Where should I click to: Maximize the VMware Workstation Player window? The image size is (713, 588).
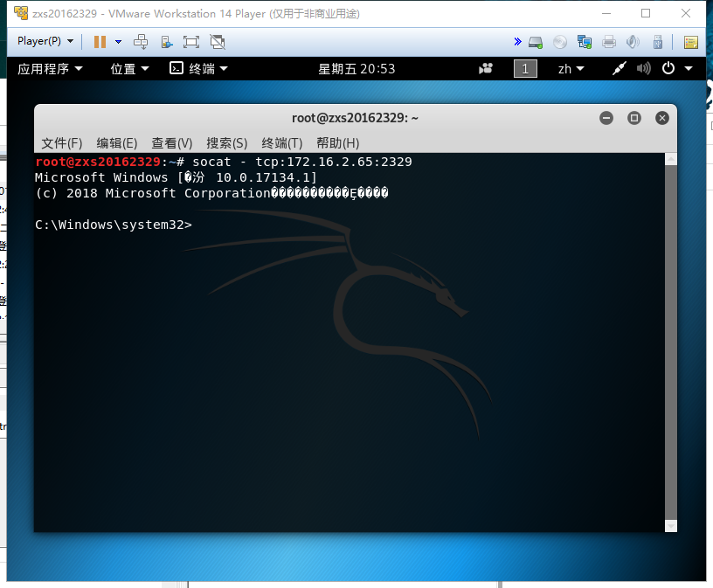pyautogui.click(x=646, y=13)
